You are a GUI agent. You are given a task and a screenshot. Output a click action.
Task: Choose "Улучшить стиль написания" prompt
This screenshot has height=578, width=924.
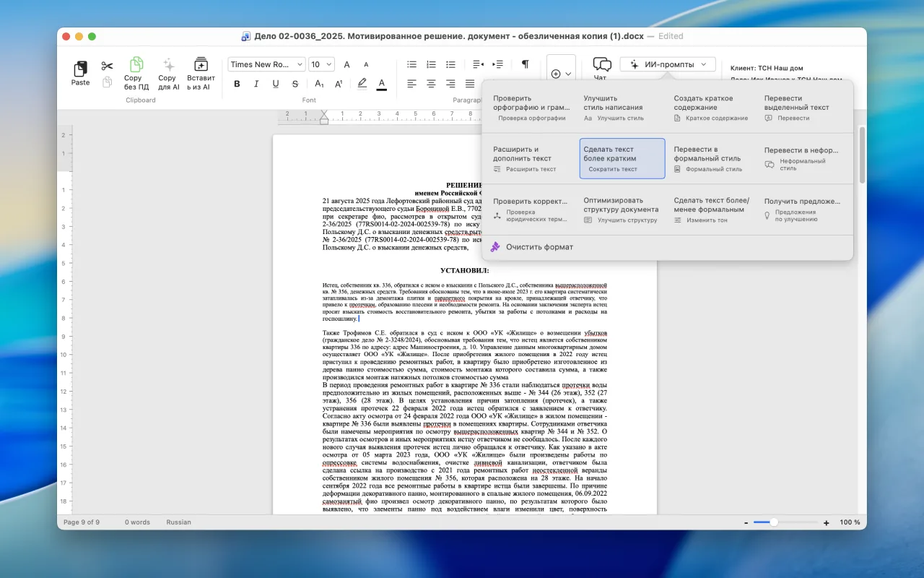[622, 108]
